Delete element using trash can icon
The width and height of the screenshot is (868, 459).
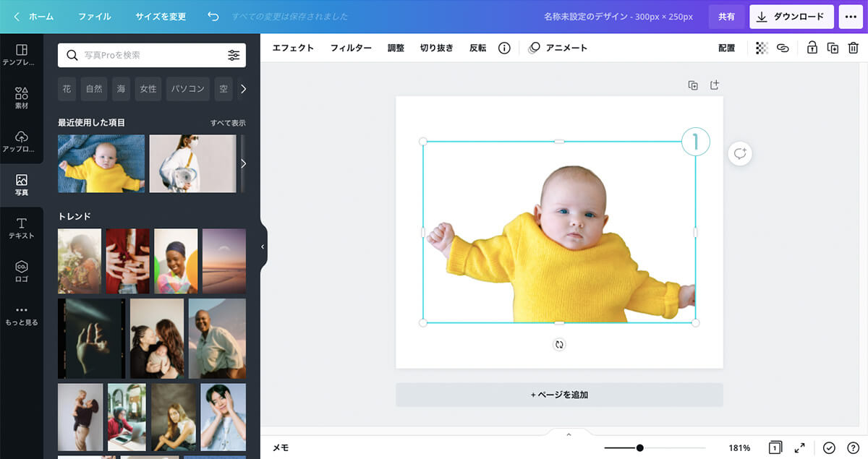click(853, 48)
